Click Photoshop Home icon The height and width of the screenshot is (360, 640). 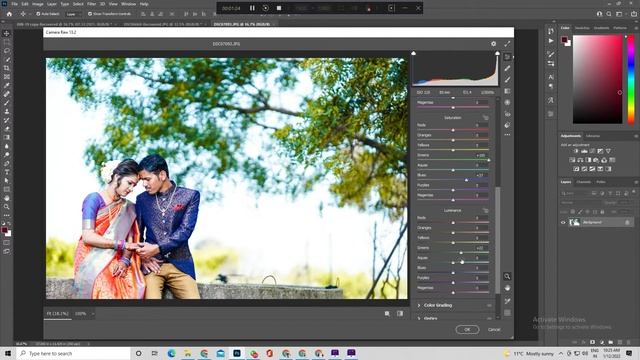point(9,14)
